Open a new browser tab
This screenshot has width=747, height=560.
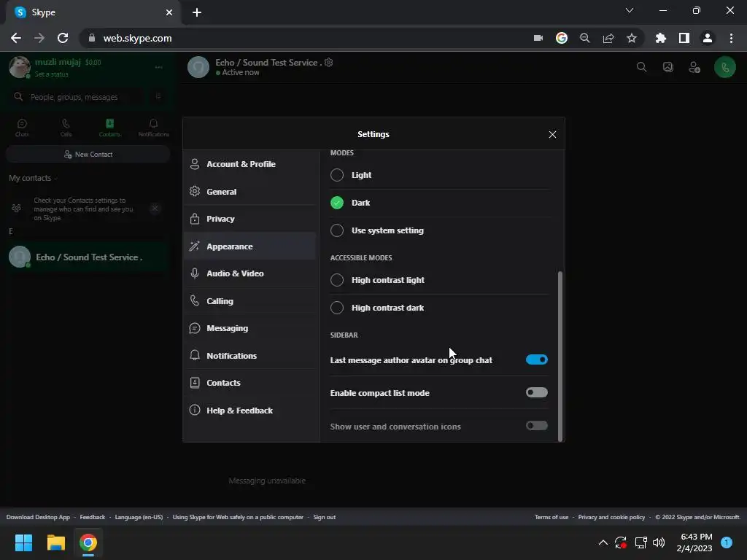point(197,12)
